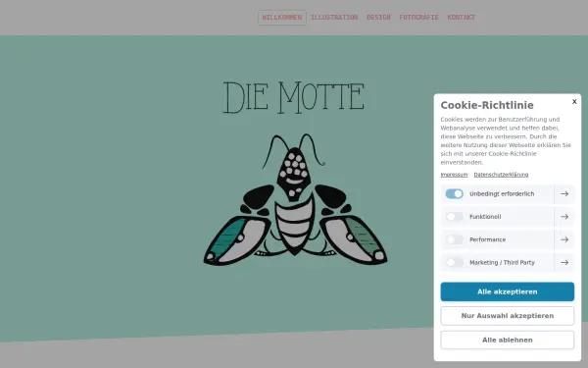This screenshot has width=588, height=368.
Task: Enable the Performance cookie switch
Action: [454, 239]
